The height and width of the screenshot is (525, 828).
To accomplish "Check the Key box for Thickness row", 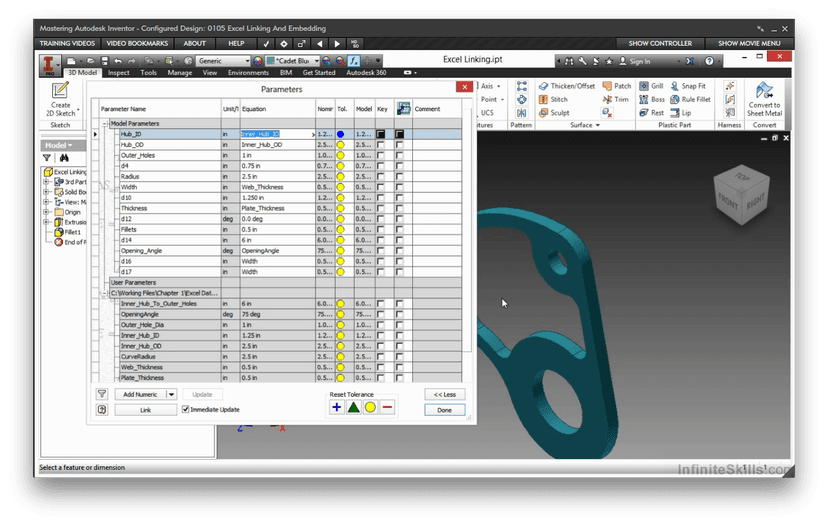I will point(381,208).
